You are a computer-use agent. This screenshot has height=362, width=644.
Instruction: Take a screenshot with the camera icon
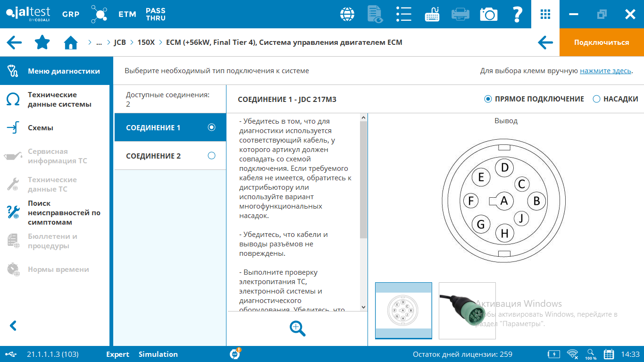489,14
